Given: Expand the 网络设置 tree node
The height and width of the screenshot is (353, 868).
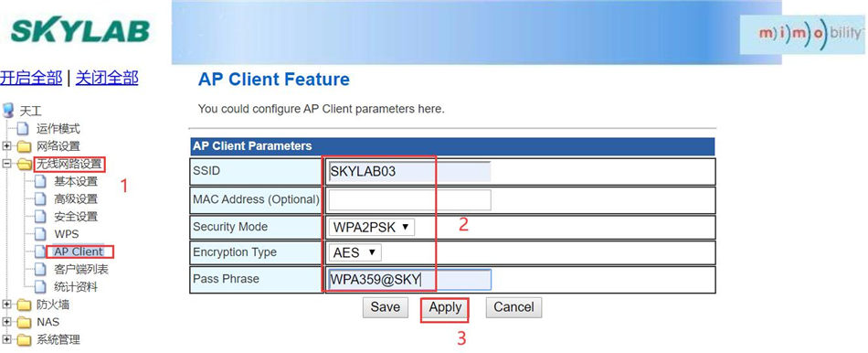Looking at the screenshot, I should coord(6,146).
